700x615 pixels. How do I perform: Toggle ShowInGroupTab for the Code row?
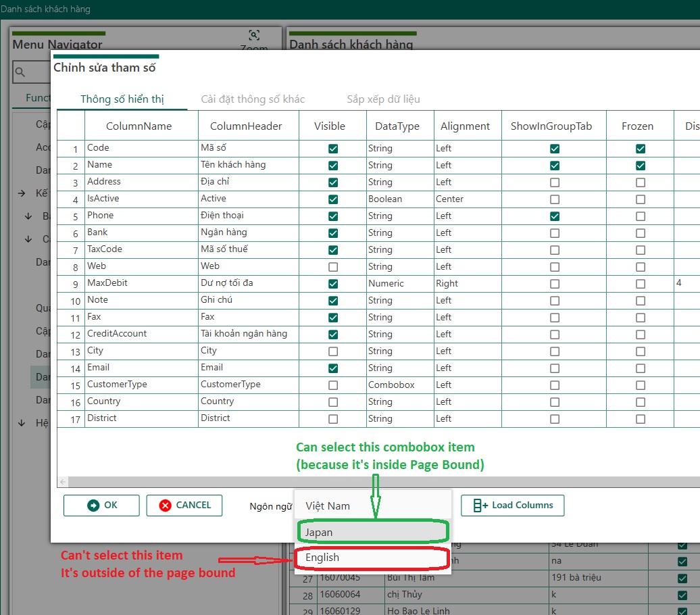pyautogui.click(x=555, y=149)
